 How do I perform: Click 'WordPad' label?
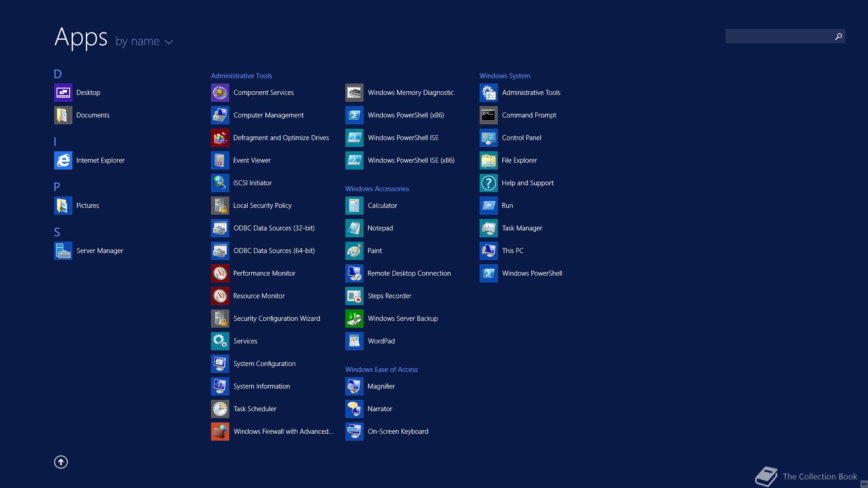pos(381,341)
